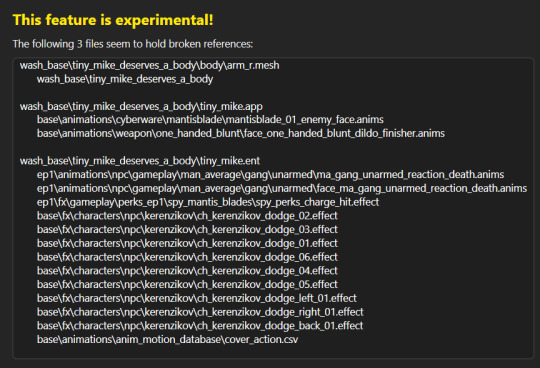
Task: Click 'The following 3 files seem to hold broken references' text
Action: [133, 44]
